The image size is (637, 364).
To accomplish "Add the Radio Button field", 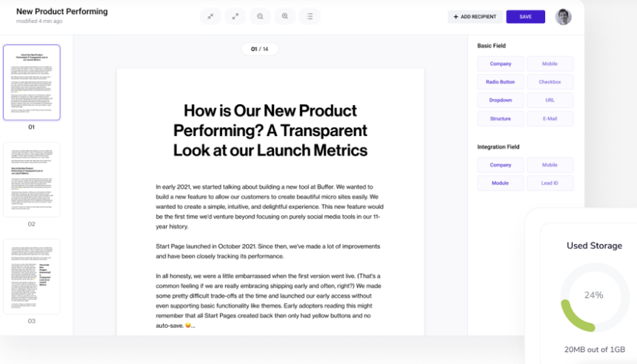I will [x=501, y=82].
